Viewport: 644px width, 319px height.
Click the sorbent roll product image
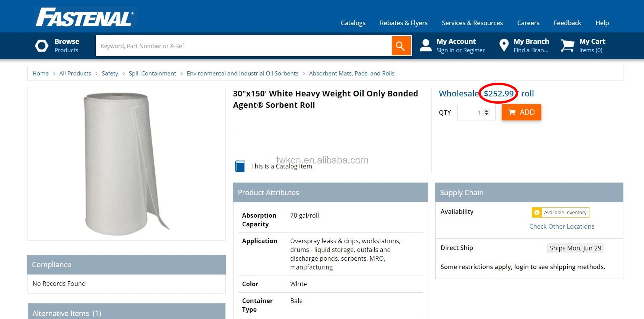click(x=126, y=164)
